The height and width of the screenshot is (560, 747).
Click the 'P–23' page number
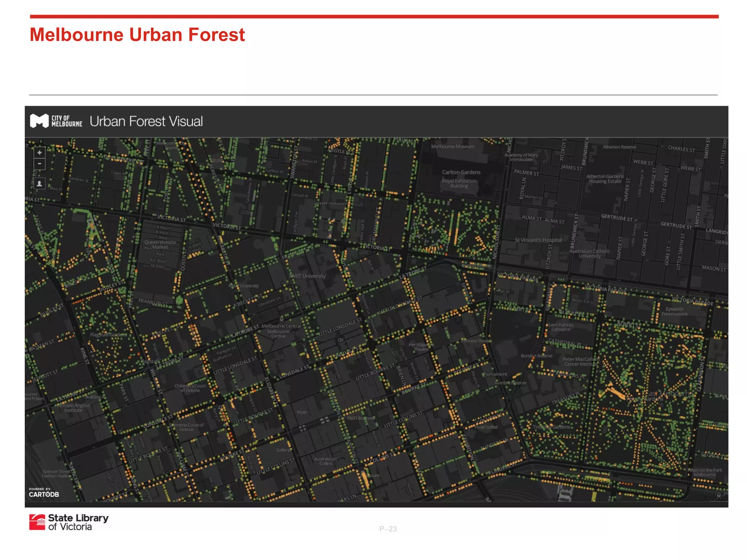click(388, 529)
